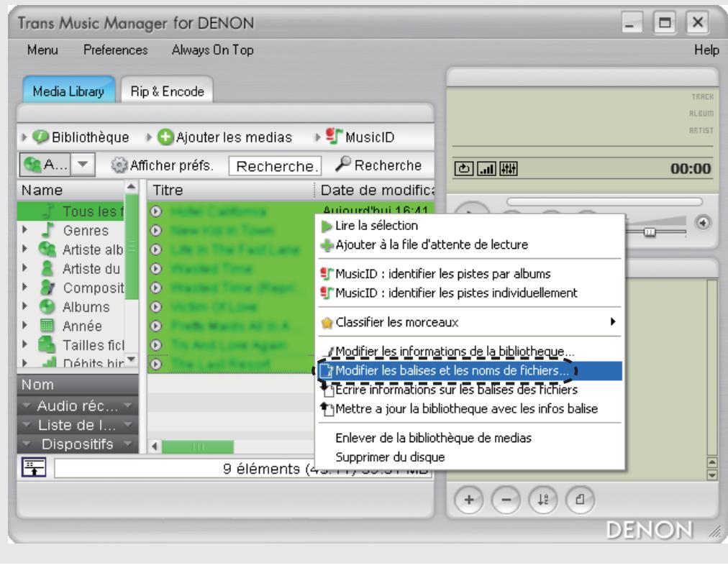Select the Albums disc icon
728x568 pixels.
[47, 307]
